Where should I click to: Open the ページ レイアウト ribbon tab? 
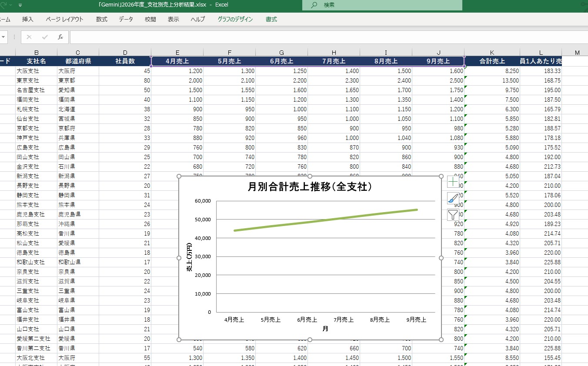(x=64, y=19)
